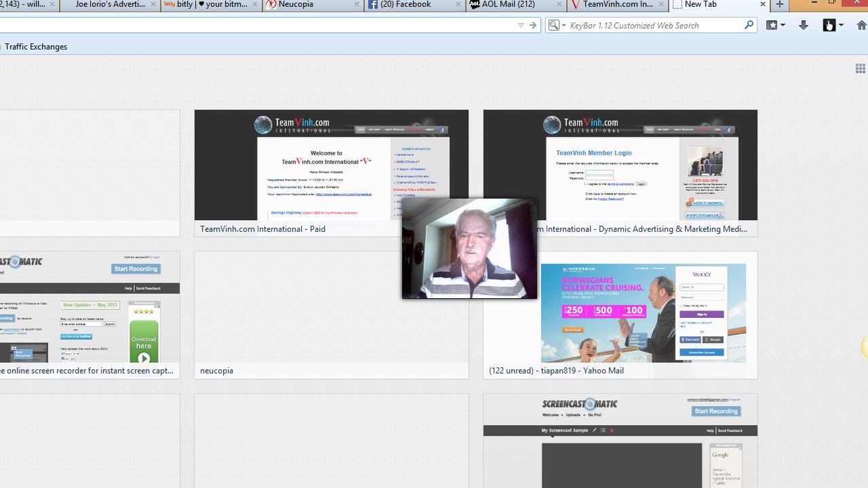Open the Firefox Home page icon
This screenshot has width=868, height=488.
pos(862,25)
